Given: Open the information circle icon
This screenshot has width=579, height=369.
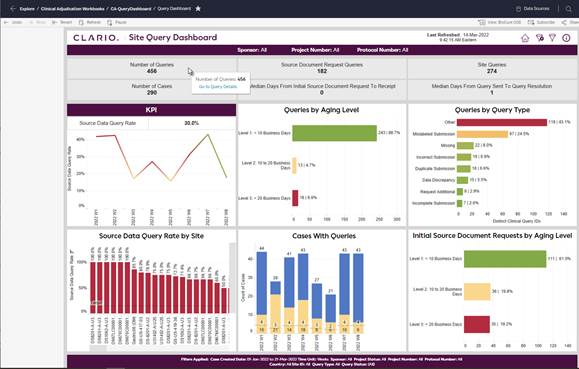Looking at the screenshot, I should (566, 38).
